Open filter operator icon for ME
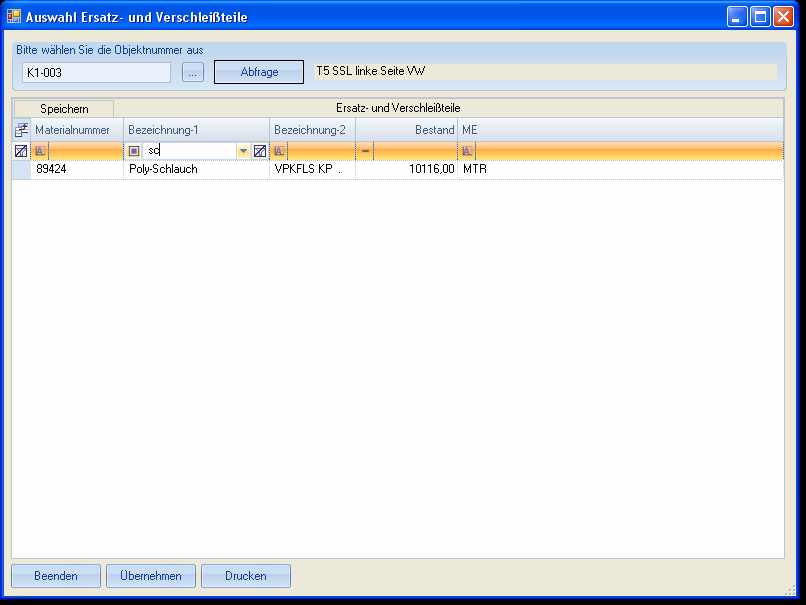This screenshot has width=806, height=605. [x=467, y=151]
